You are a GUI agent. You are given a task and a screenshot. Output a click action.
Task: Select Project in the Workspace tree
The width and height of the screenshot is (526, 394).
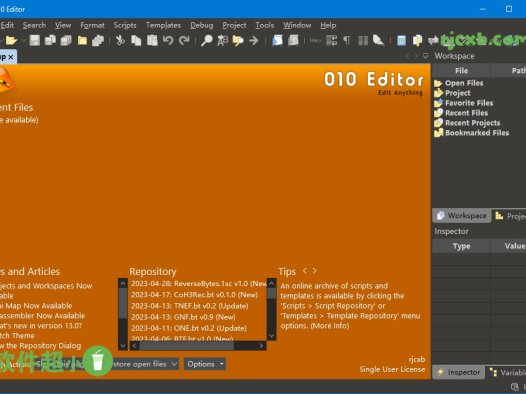[452, 93]
